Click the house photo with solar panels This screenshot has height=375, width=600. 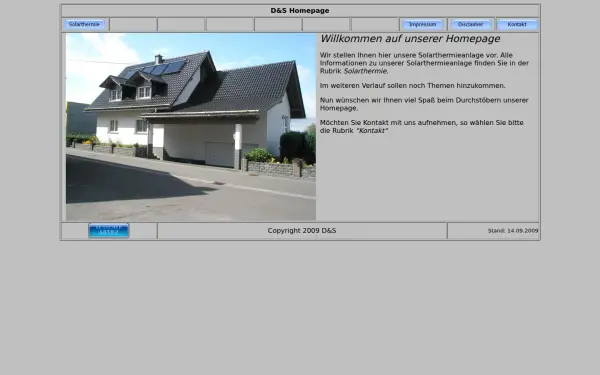[x=191, y=127]
